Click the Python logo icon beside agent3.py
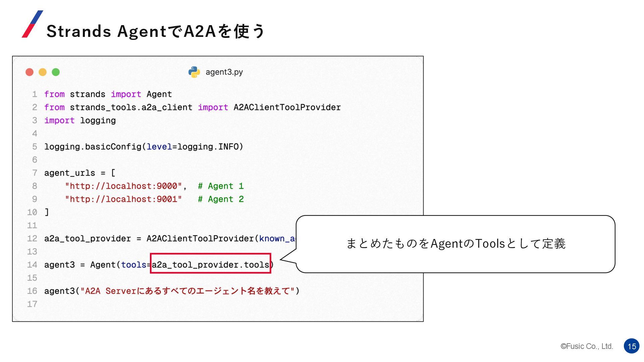The image size is (644, 362). [194, 72]
